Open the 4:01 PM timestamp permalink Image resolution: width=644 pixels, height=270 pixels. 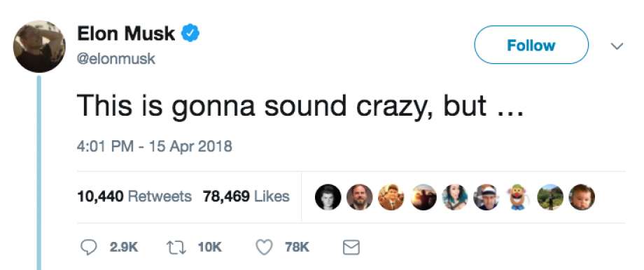click(x=155, y=146)
